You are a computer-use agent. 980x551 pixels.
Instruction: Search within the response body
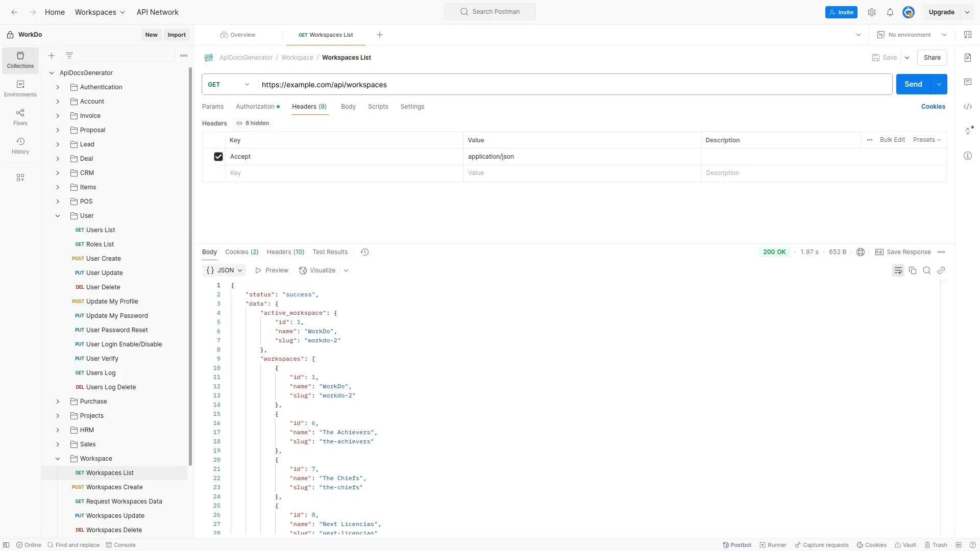(926, 270)
